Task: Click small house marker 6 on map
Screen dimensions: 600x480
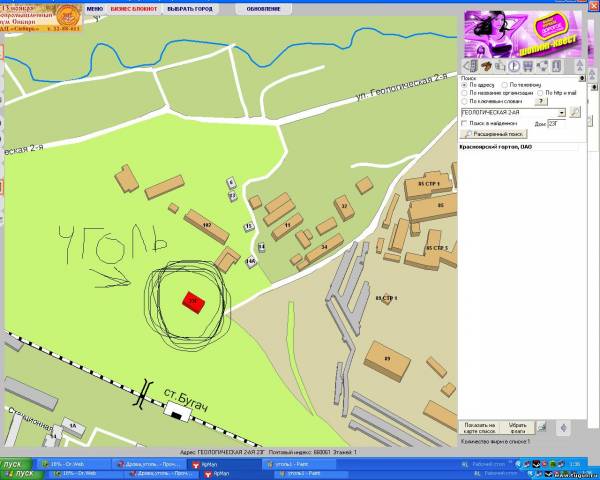Action: coord(231,183)
